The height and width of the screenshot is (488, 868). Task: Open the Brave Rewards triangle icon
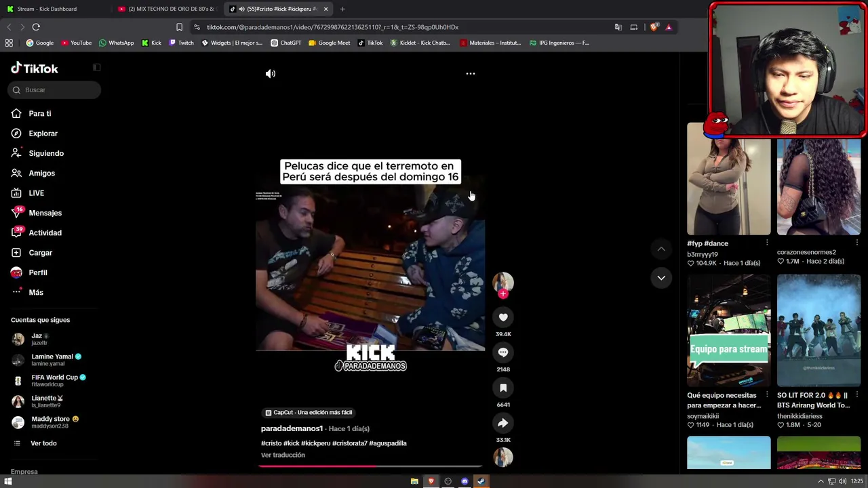pyautogui.click(x=669, y=27)
